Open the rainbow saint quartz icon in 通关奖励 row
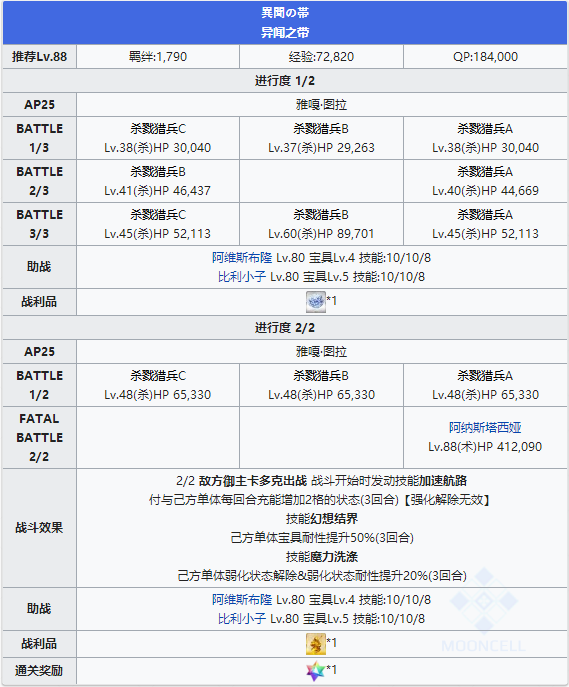This screenshot has height=687, width=569. pos(315,671)
